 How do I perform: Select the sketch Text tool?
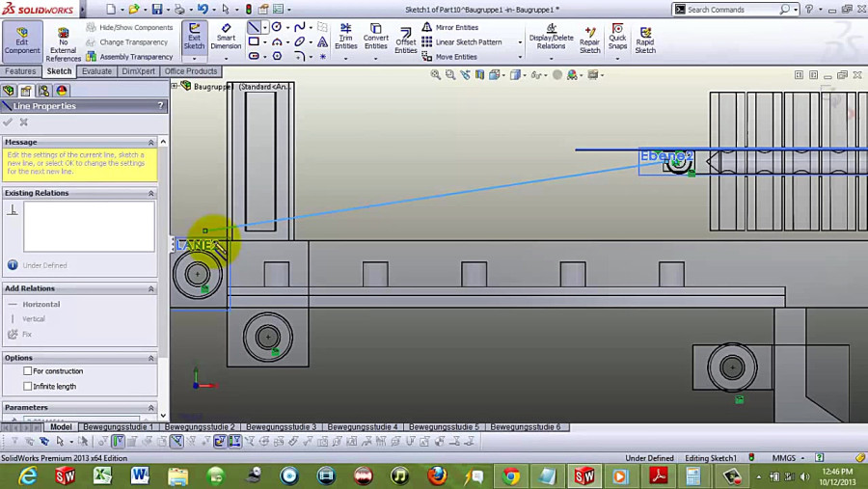[x=322, y=41]
